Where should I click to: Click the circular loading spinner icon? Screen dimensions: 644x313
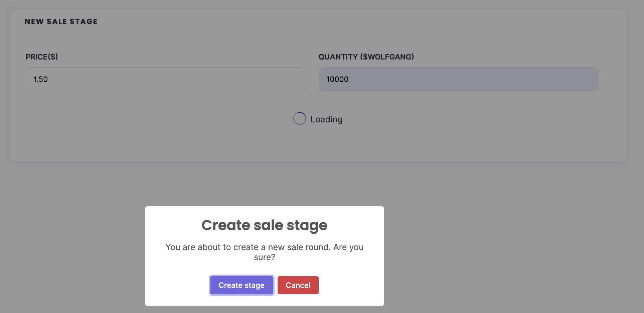(x=300, y=118)
